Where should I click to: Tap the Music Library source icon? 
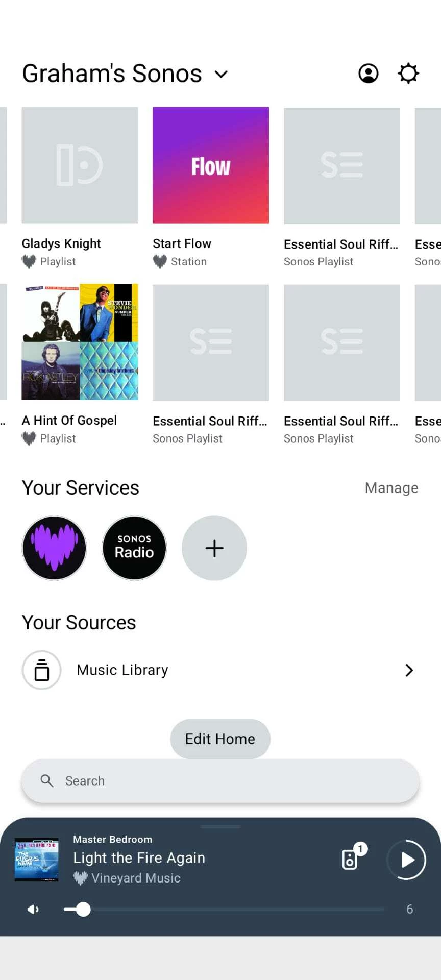pyautogui.click(x=42, y=670)
